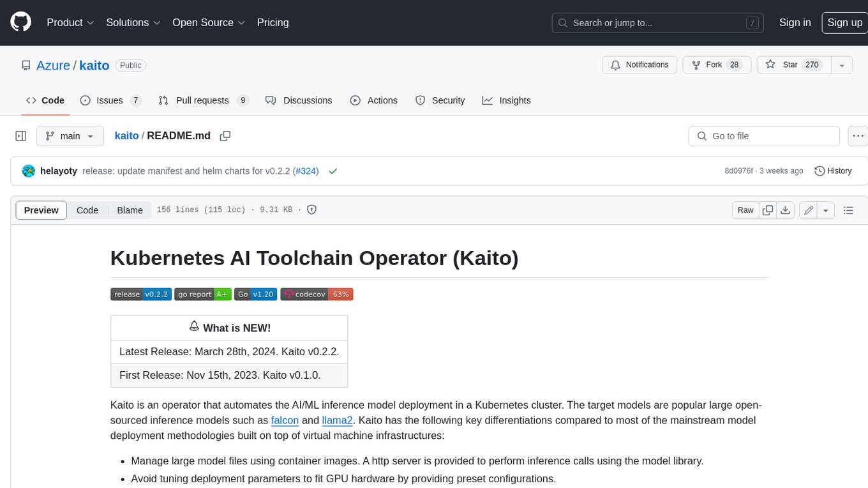Viewport: 868px width, 488px height.
Task: Switch to the Insights tab
Action: point(507,100)
